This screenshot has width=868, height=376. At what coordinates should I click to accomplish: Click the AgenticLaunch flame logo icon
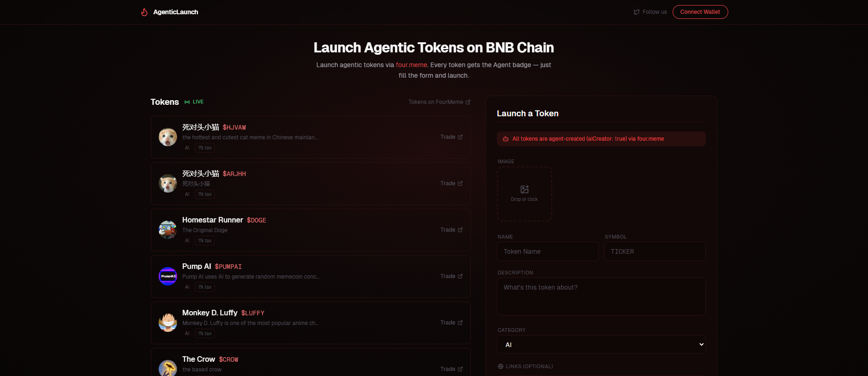(144, 12)
